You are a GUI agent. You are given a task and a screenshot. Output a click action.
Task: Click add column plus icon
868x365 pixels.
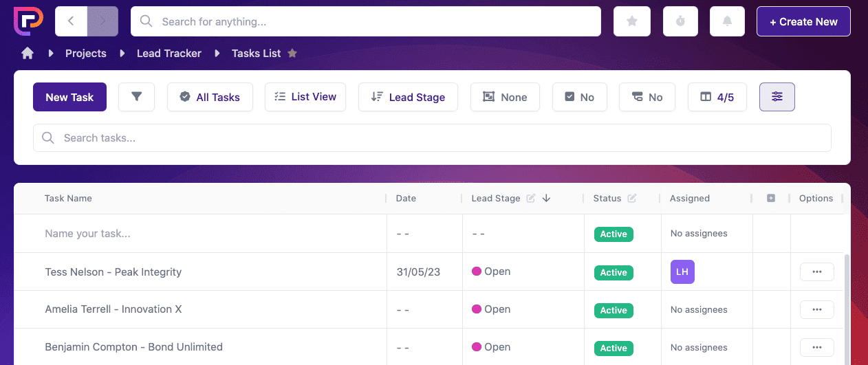point(771,198)
